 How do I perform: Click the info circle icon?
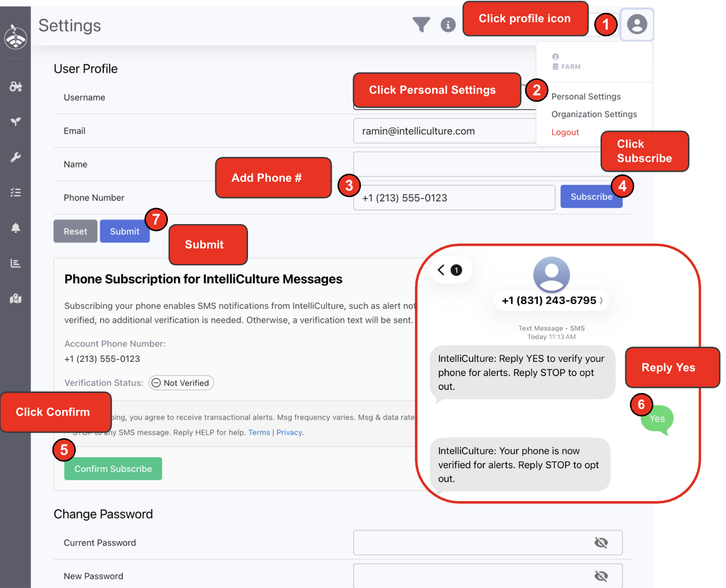(x=448, y=24)
